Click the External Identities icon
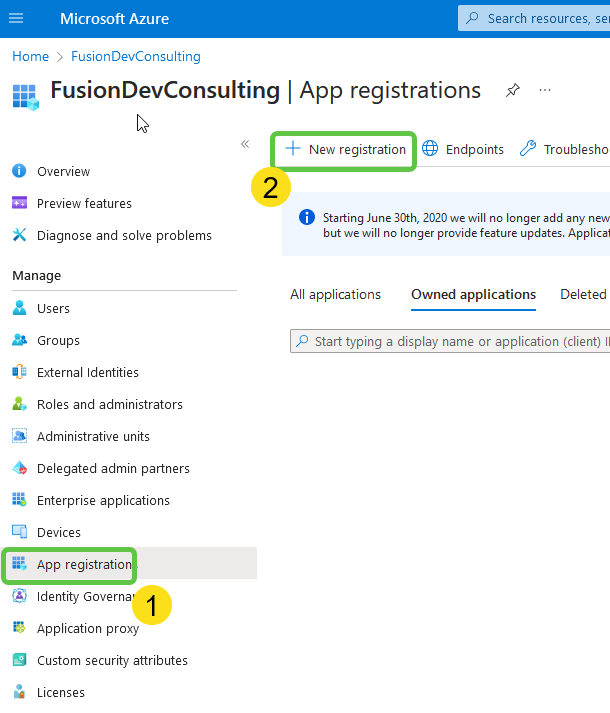 19,372
